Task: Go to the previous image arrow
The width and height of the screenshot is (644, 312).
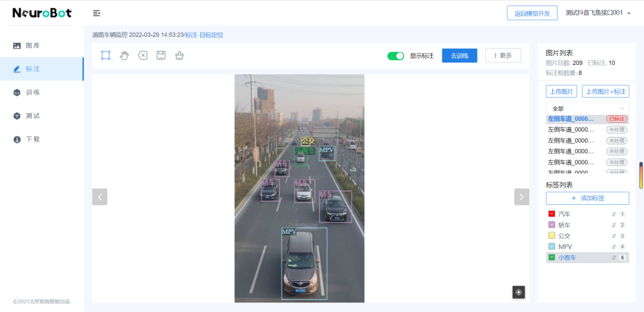Action: click(100, 197)
